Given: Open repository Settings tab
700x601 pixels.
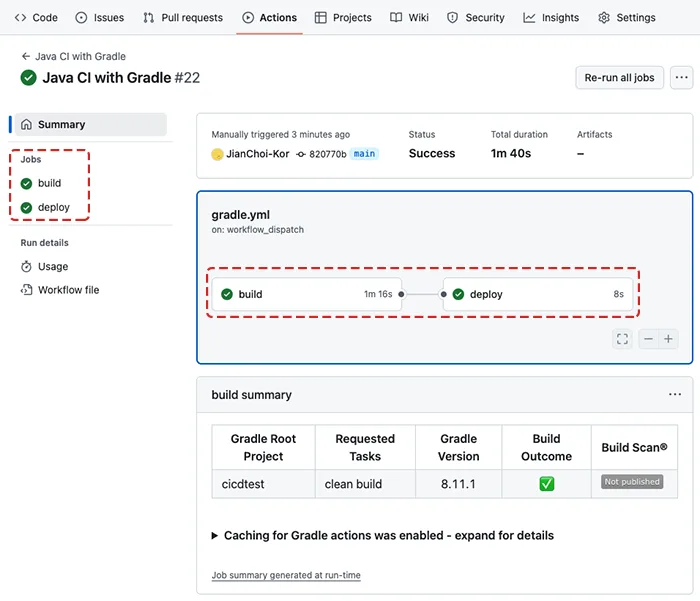Looking at the screenshot, I should coord(627,17).
